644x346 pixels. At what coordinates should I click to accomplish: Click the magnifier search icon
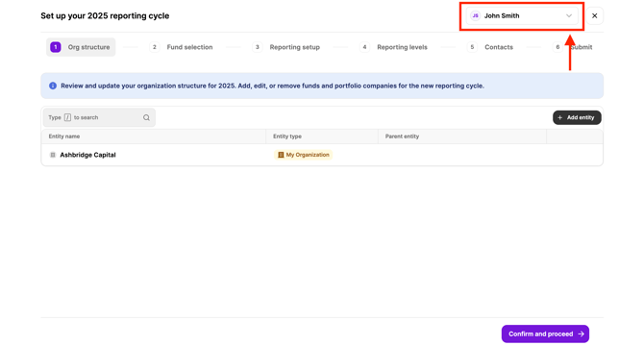point(146,118)
